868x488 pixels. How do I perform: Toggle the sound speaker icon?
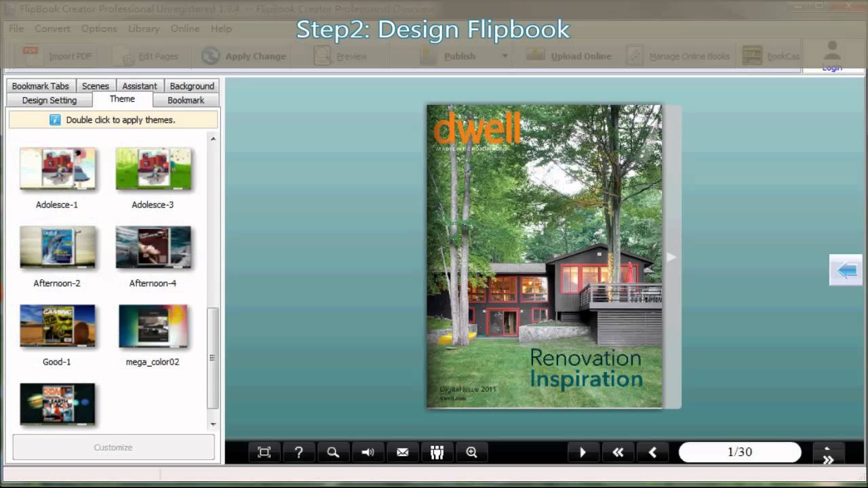point(368,452)
